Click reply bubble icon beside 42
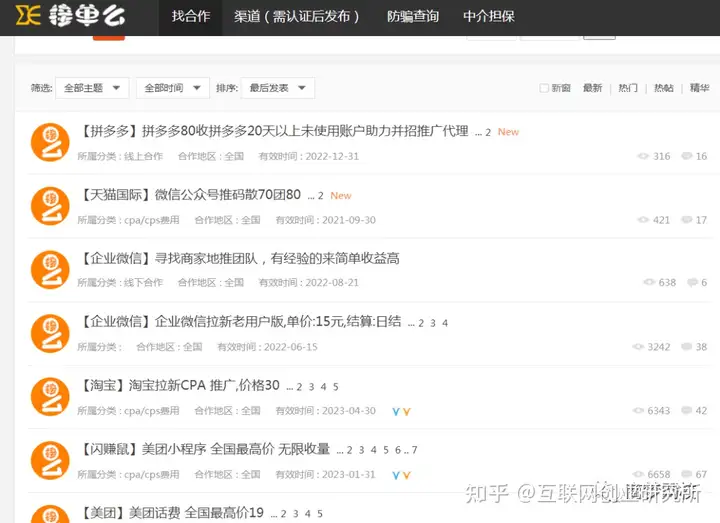This screenshot has width=720, height=523. (686, 411)
